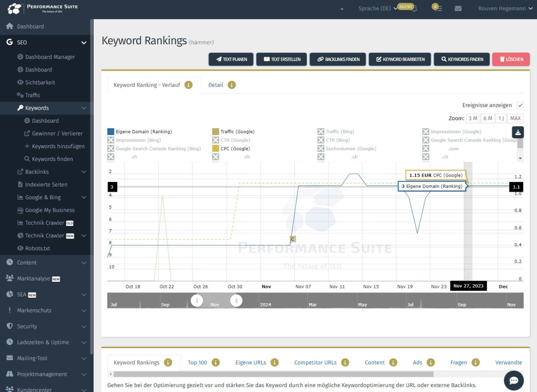537x392 pixels.
Task: Open the chat support bubble
Action: tap(513, 380)
